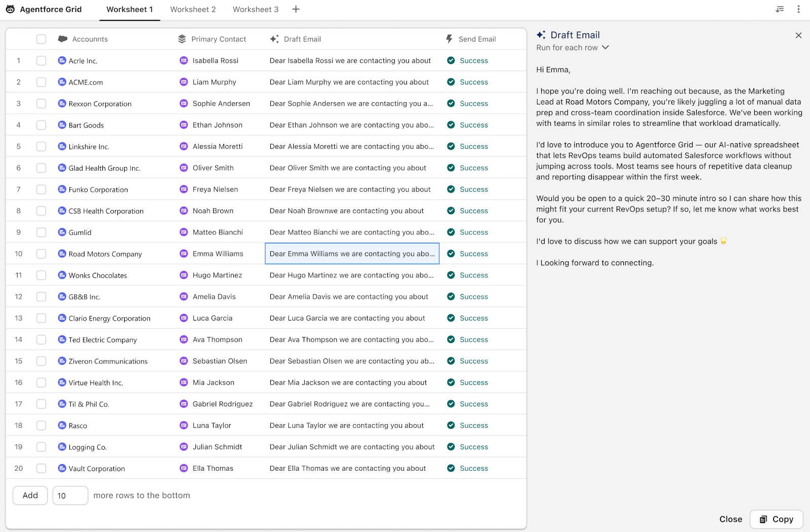Focus the number of rows input field
810x532 pixels.
coord(70,496)
